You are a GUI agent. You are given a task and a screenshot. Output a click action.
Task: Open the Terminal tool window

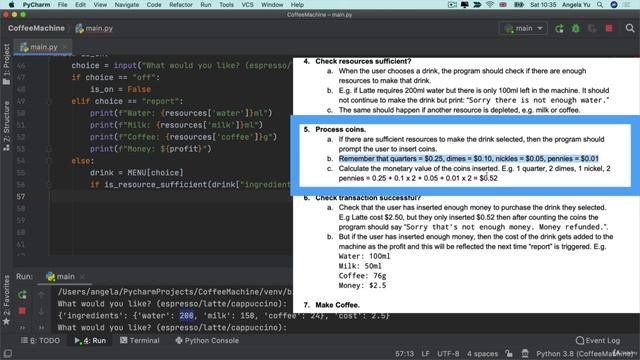point(140,340)
